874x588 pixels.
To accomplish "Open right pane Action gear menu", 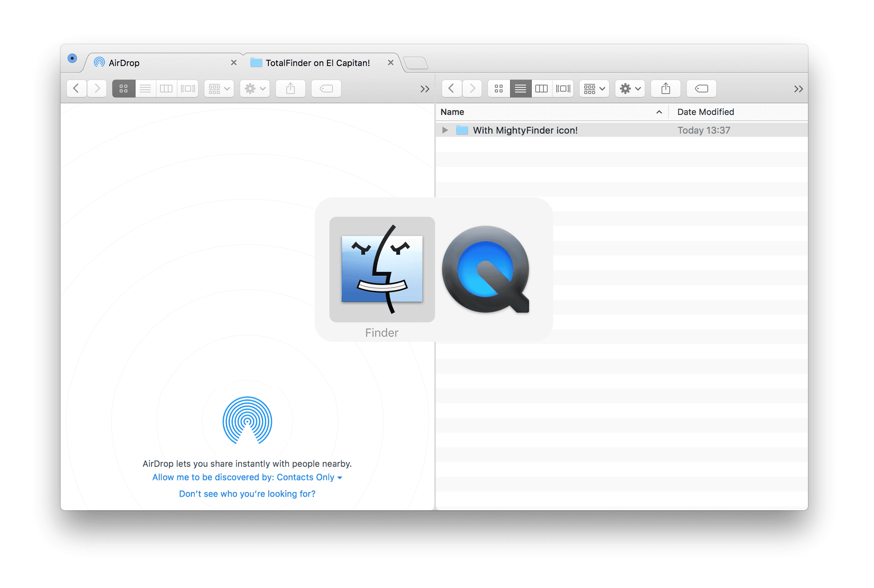I will [x=630, y=89].
